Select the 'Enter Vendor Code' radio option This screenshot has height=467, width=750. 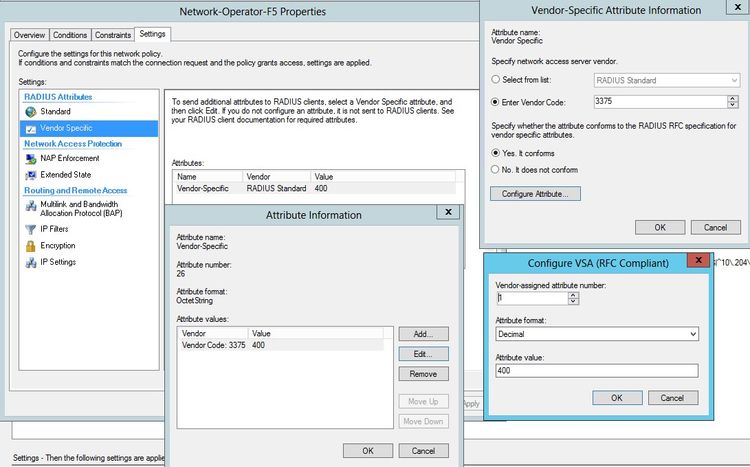496,102
